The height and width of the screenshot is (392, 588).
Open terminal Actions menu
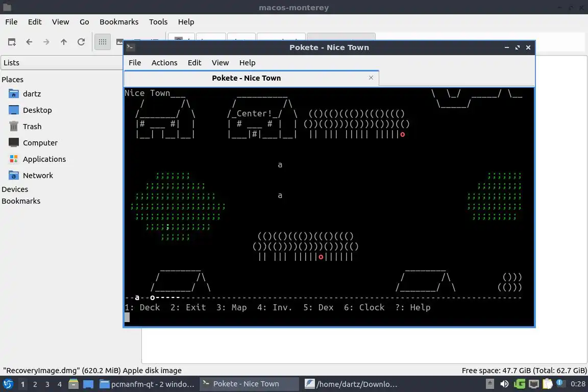pyautogui.click(x=164, y=63)
